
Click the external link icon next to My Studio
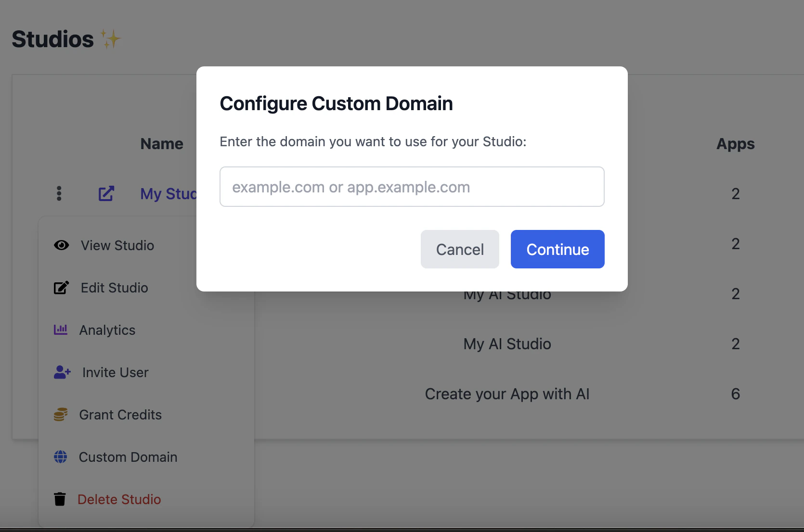tap(106, 193)
